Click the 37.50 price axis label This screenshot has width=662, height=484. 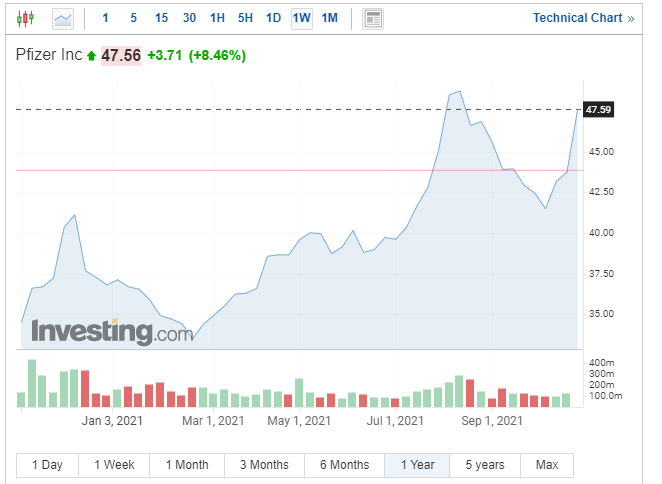pos(602,274)
